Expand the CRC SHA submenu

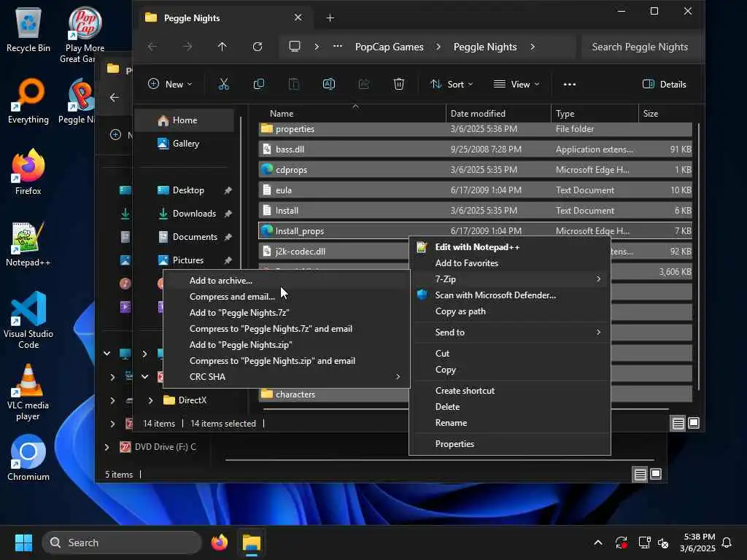[x=286, y=377]
